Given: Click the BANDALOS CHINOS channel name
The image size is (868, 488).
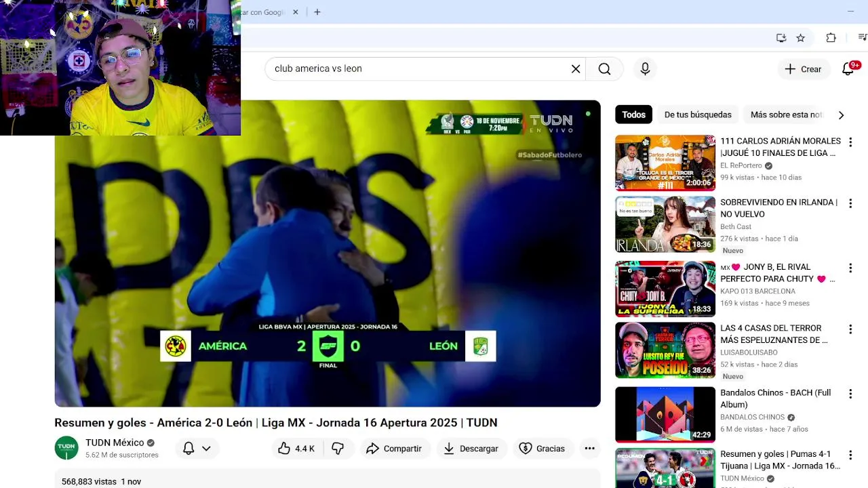Looking at the screenshot, I should pos(752,417).
